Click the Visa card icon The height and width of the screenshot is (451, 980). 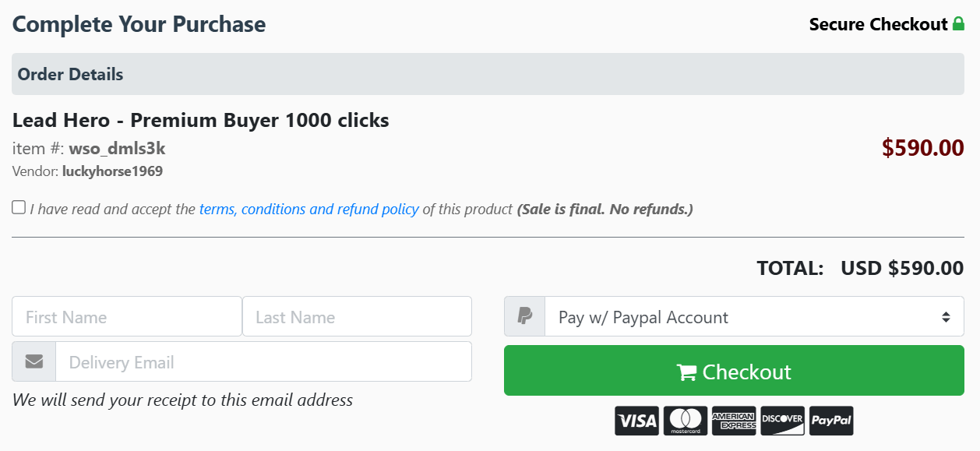[636, 421]
